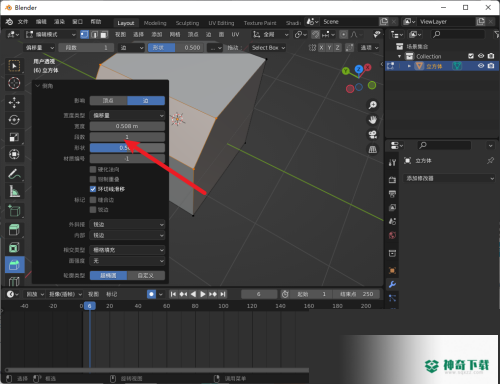Toggle the 硬化法向 checkbox
This screenshot has width=500, height=384.
click(x=93, y=169)
